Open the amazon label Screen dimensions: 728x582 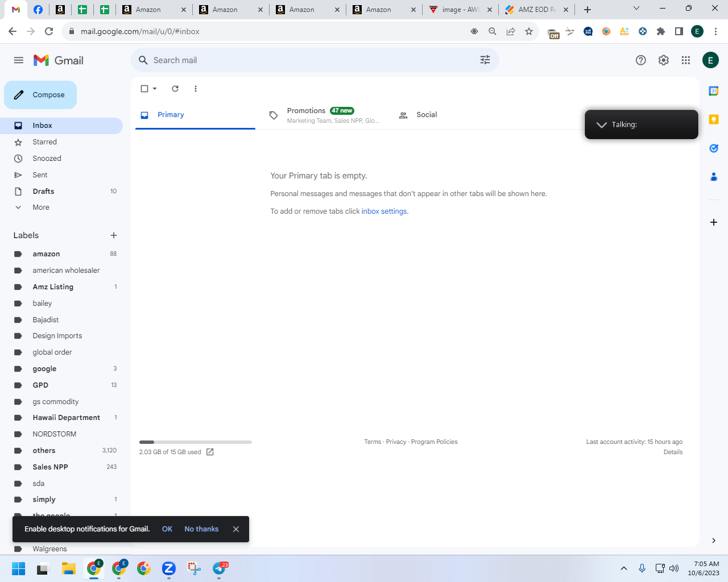(x=61, y=254)
